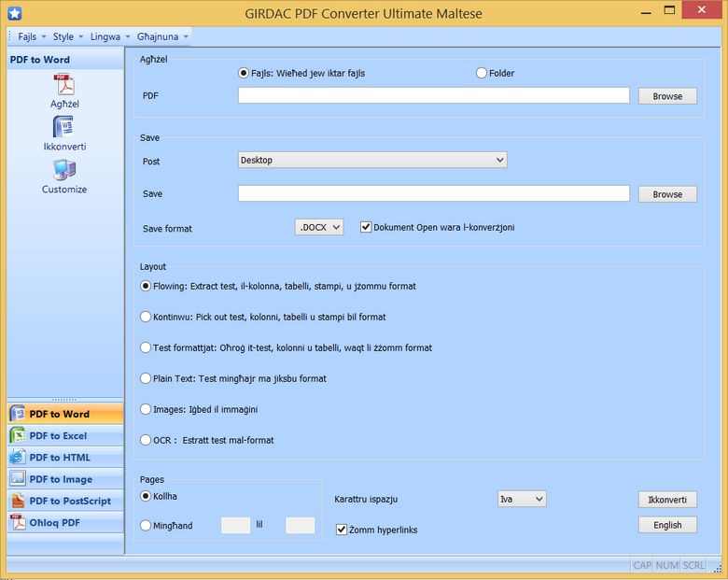Click the English language button

click(667, 525)
